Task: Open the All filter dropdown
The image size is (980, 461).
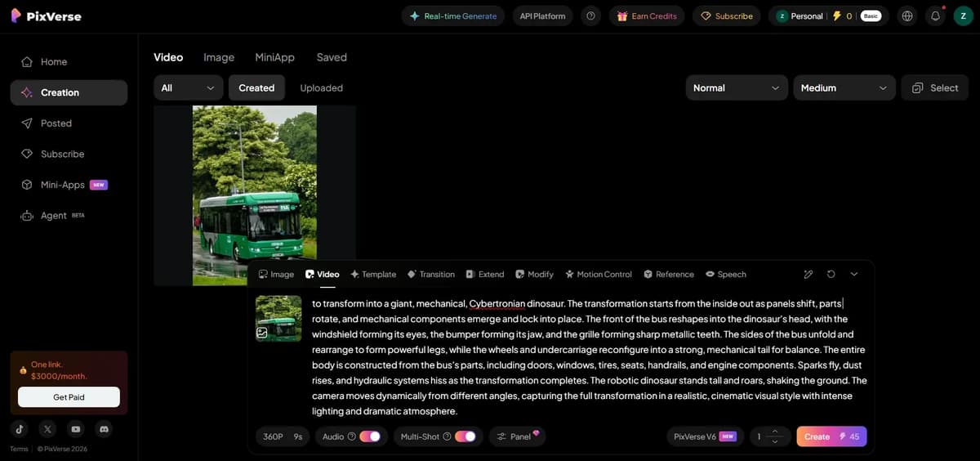Action: 188,87
